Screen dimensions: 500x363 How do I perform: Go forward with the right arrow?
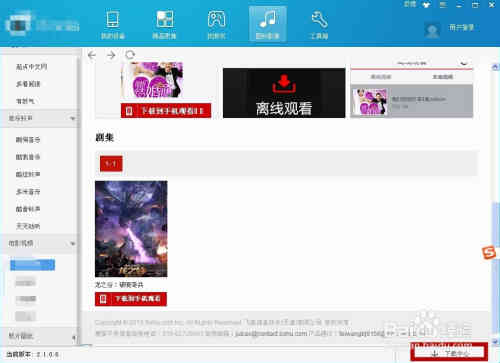click(111, 55)
